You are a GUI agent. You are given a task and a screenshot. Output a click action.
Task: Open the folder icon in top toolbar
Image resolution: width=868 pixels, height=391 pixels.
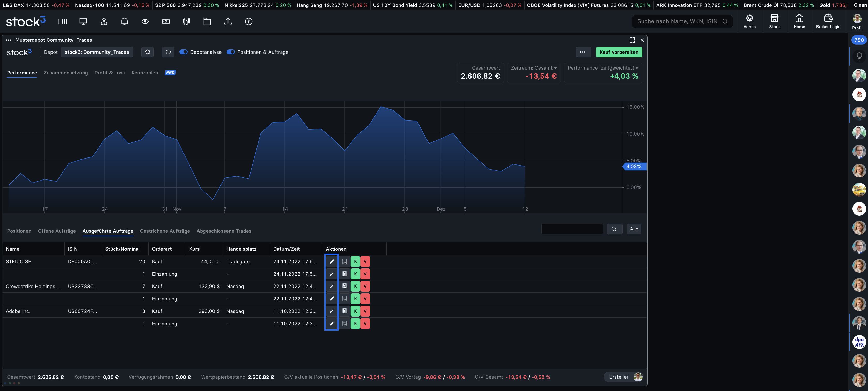click(x=207, y=21)
